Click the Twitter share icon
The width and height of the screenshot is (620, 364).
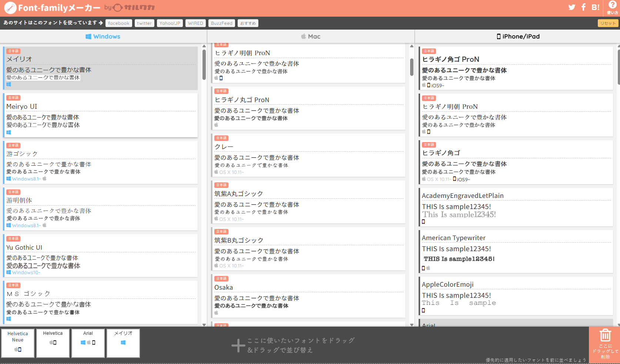click(x=572, y=7)
